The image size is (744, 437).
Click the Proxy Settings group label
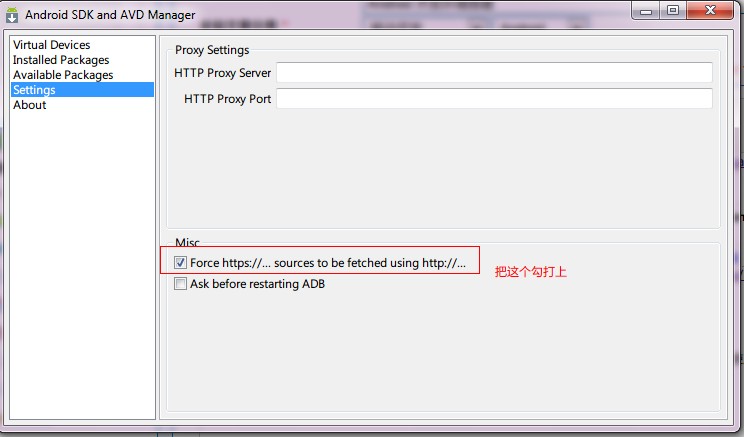point(212,50)
